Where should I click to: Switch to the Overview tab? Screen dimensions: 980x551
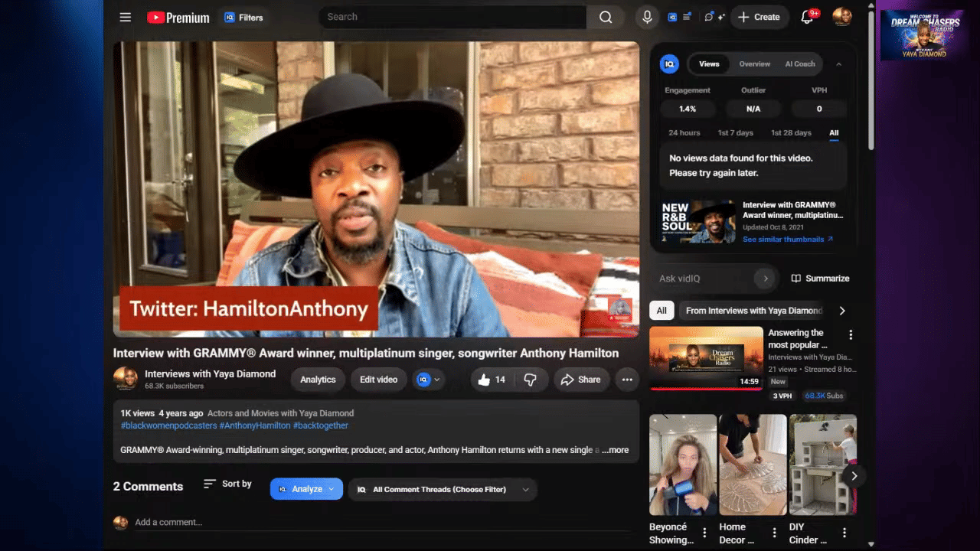[755, 64]
